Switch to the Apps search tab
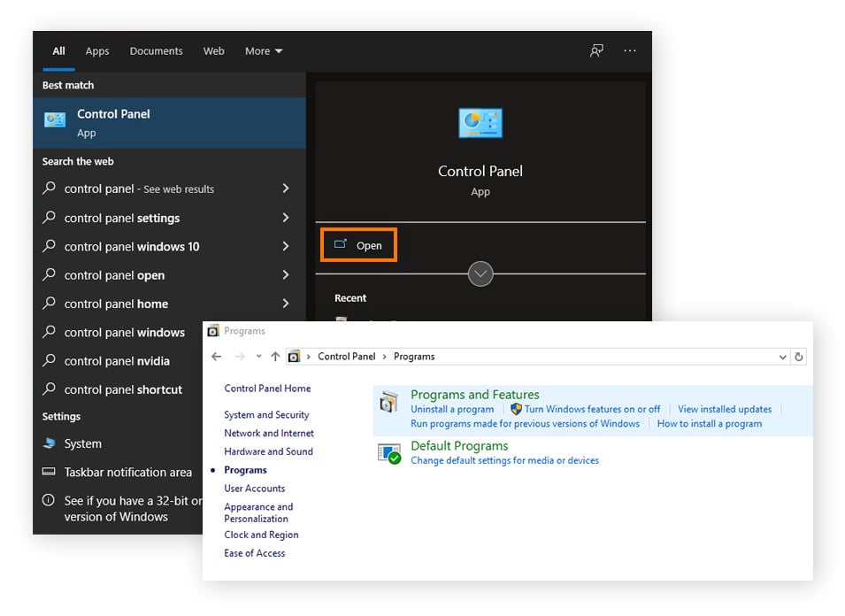 click(x=97, y=51)
